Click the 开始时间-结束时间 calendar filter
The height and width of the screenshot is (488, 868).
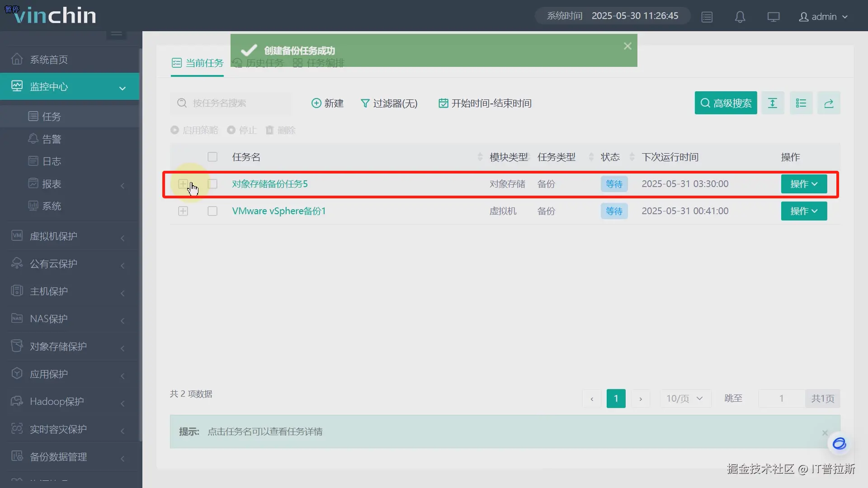click(485, 103)
